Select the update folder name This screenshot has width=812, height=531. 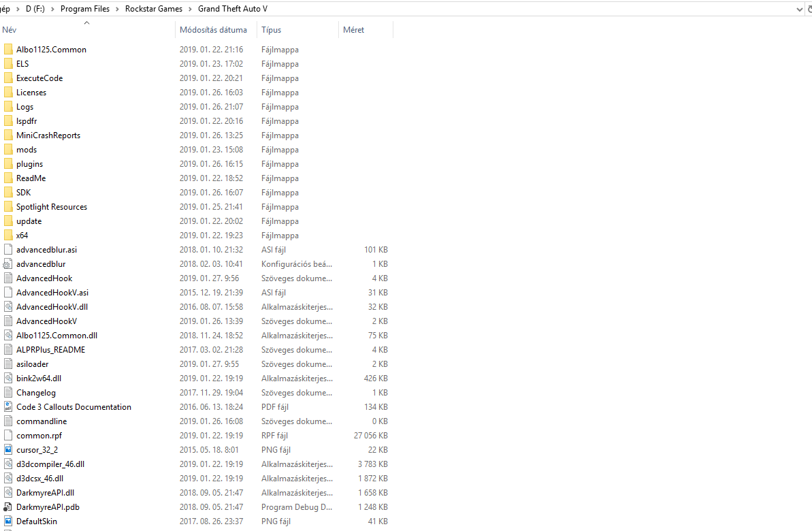(29, 221)
